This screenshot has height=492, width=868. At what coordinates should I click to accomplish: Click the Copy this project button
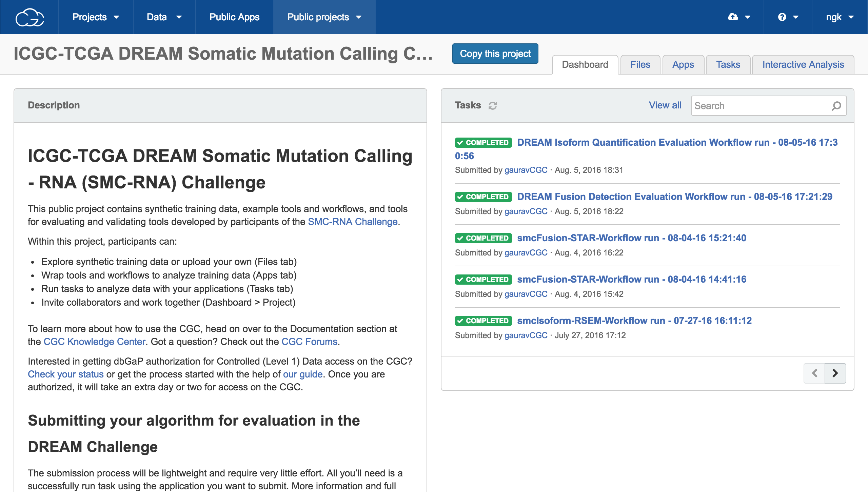click(495, 54)
